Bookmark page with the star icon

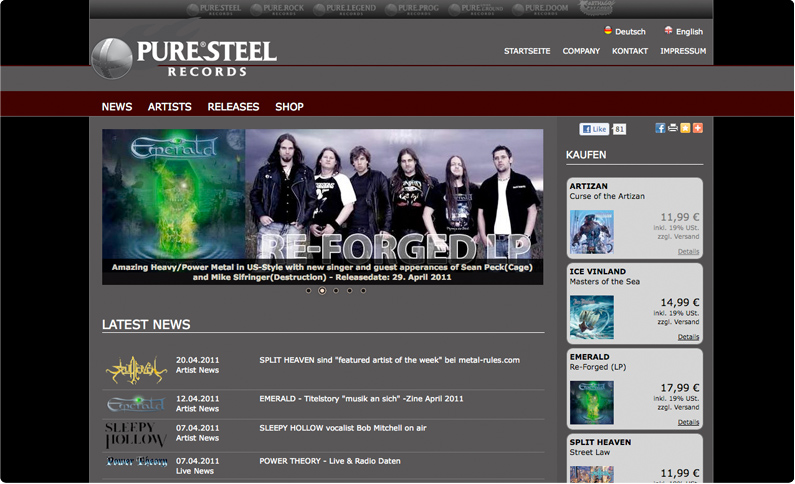(685, 128)
